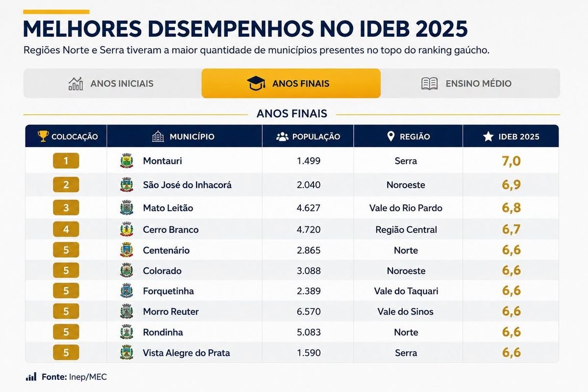Click the Vista Alegre do Prata name
588x392 pixels.
(186, 353)
